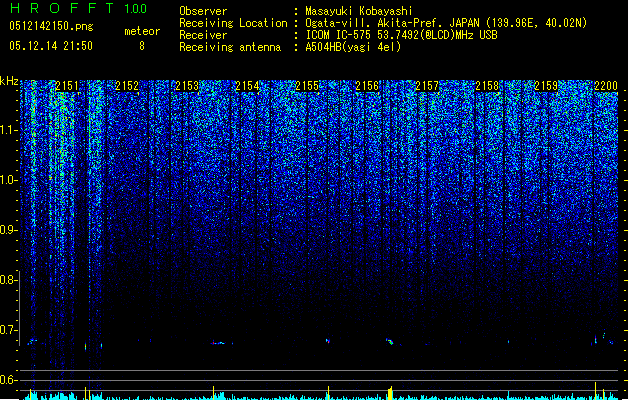Click the 2151 time marker
Viewport: 629px width, 400px height.
click(x=67, y=86)
